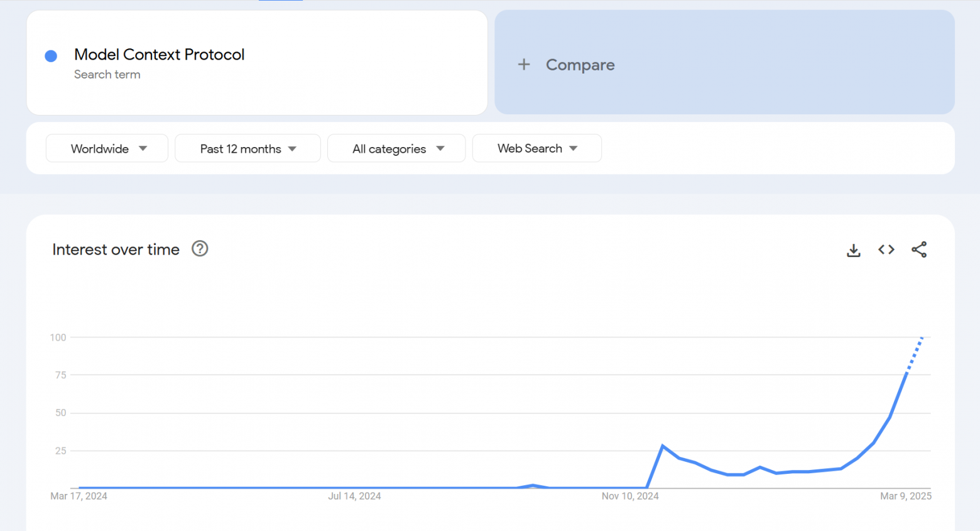
Task: Open the embed code icon
Action: [886, 249]
